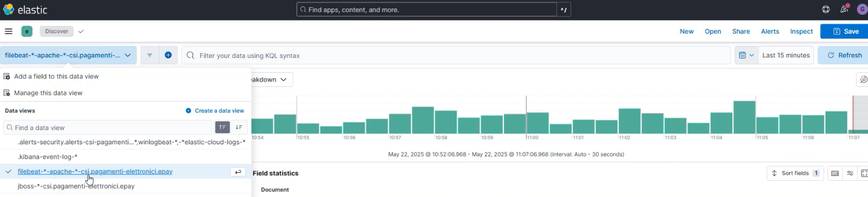Click the display density keyboard icon
This screenshot has height=197, width=868.
(835, 173)
